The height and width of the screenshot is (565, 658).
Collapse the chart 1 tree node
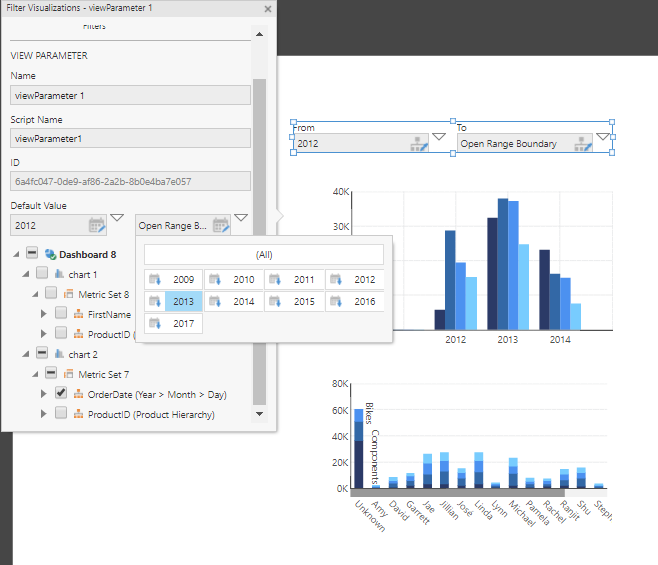click(x=26, y=274)
